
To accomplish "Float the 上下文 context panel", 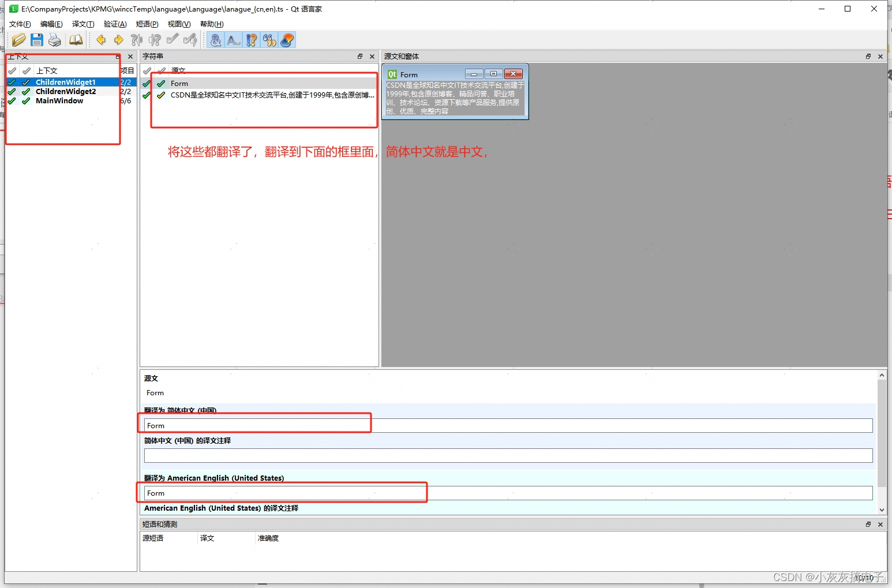I will 118,57.
